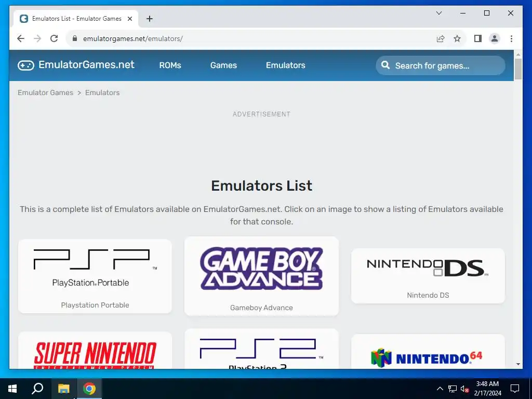Viewport: 532px width, 399px height.
Task: Share this page icon in address bar
Action: click(x=441, y=38)
